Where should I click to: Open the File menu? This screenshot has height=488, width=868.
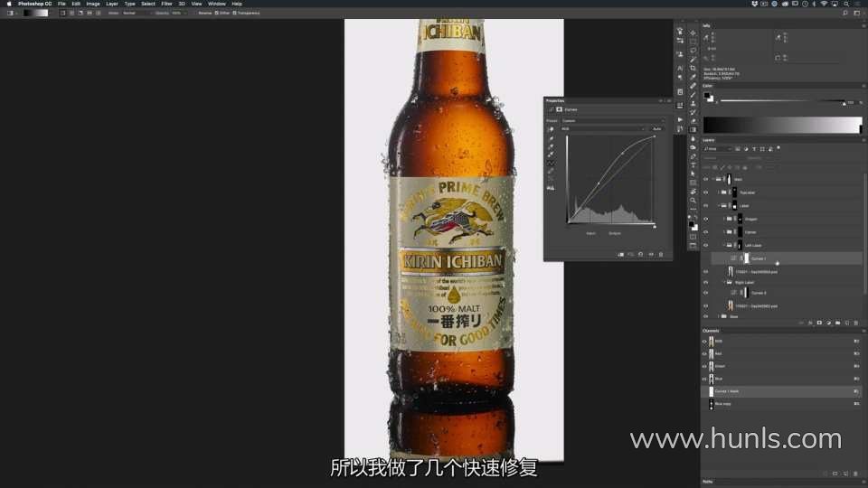pyautogui.click(x=61, y=4)
